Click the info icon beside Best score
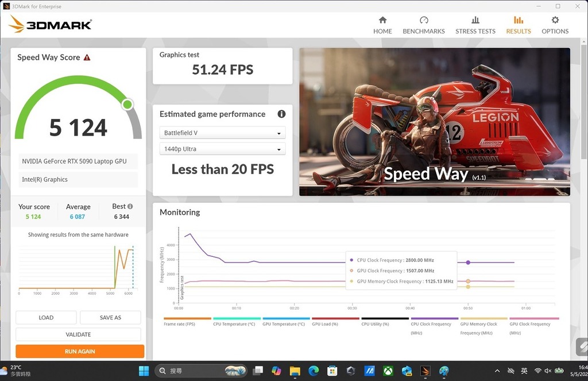Viewport: 588px width, 381px height. click(130, 206)
